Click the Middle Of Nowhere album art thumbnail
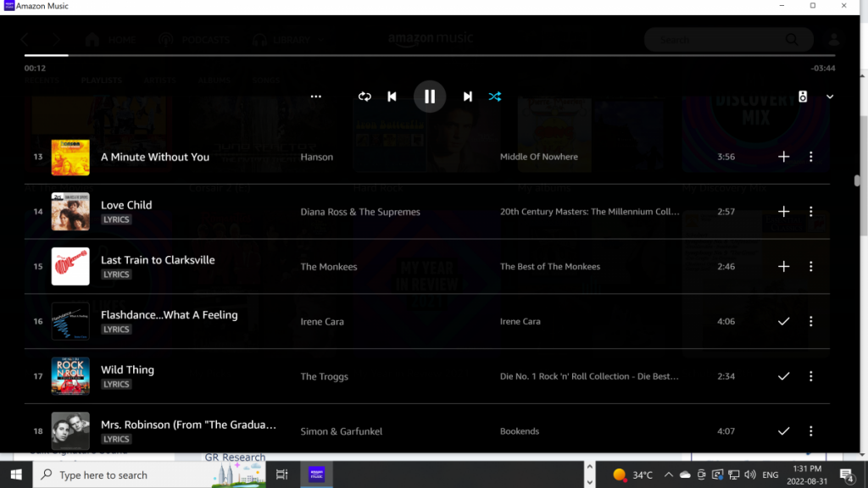This screenshot has height=488, width=868. (x=70, y=157)
